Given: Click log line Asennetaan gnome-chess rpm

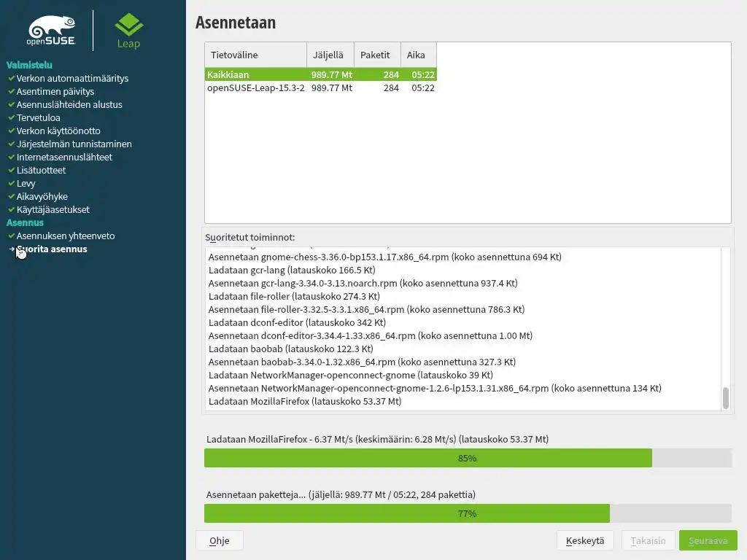Looking at the screenshot, I should click(385, 257).
